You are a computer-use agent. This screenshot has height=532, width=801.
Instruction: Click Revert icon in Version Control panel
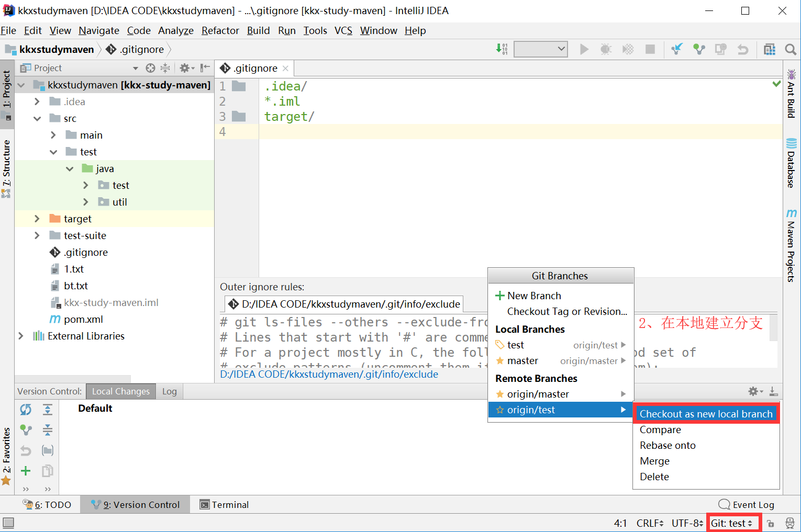26,450
